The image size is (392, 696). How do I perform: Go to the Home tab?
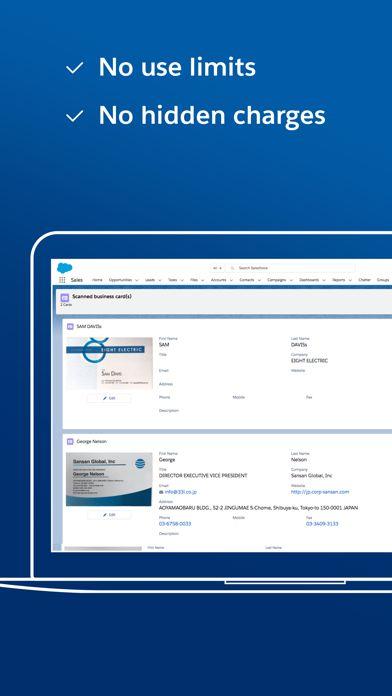point(97,280)
